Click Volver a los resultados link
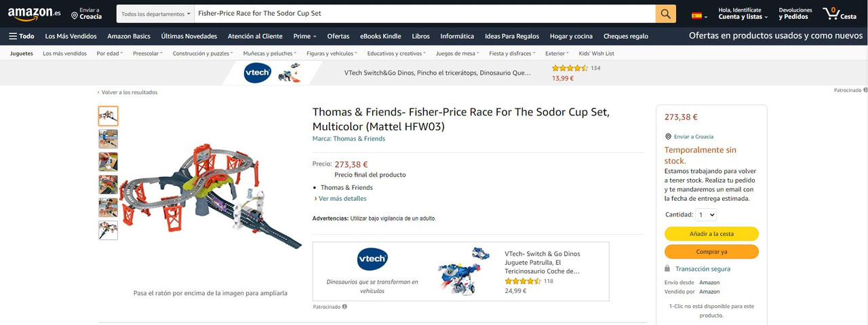Screen dimensions: 868x325 pyautogui.click(x=129, y=92)
